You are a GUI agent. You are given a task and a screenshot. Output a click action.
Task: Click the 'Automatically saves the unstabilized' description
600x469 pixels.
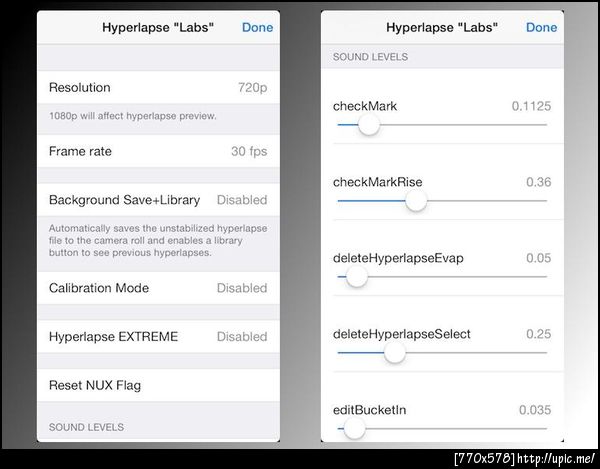click(x=158, y=240)
